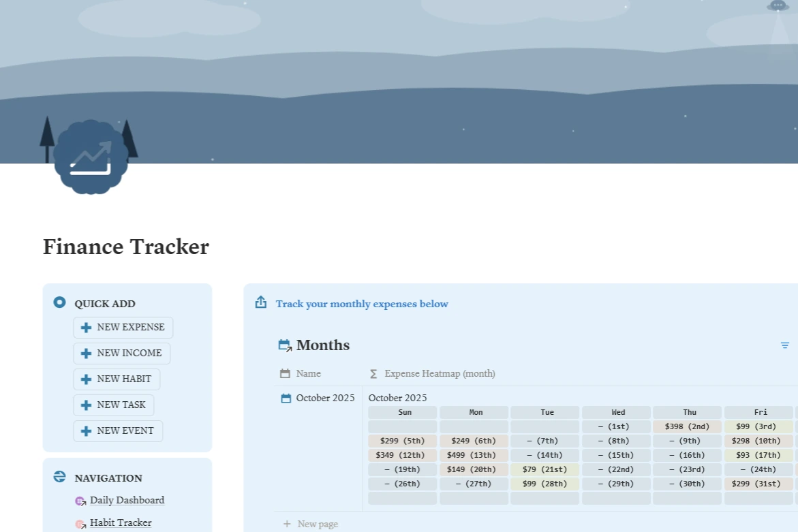Click the Navigation globe icon
The width and height of the screenshot is (798, 532).
click(x=59, y=477)
